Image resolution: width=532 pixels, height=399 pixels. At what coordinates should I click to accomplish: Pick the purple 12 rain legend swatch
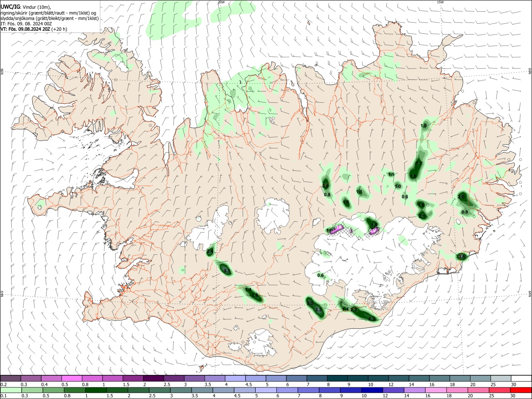tap(393, 390)
